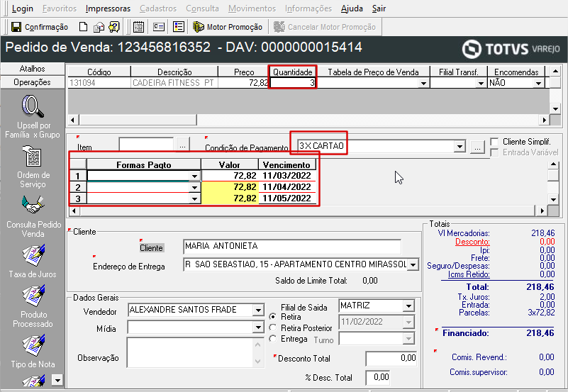Click the Sair menu
The width and height of the screenshot is (568, 392).
pyautogui.click(x=379, y=9)
